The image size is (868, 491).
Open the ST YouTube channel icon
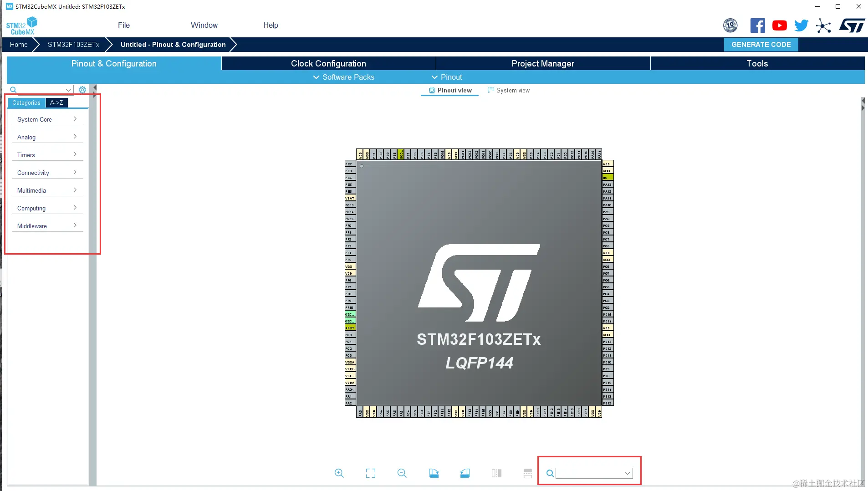point(780,26)
